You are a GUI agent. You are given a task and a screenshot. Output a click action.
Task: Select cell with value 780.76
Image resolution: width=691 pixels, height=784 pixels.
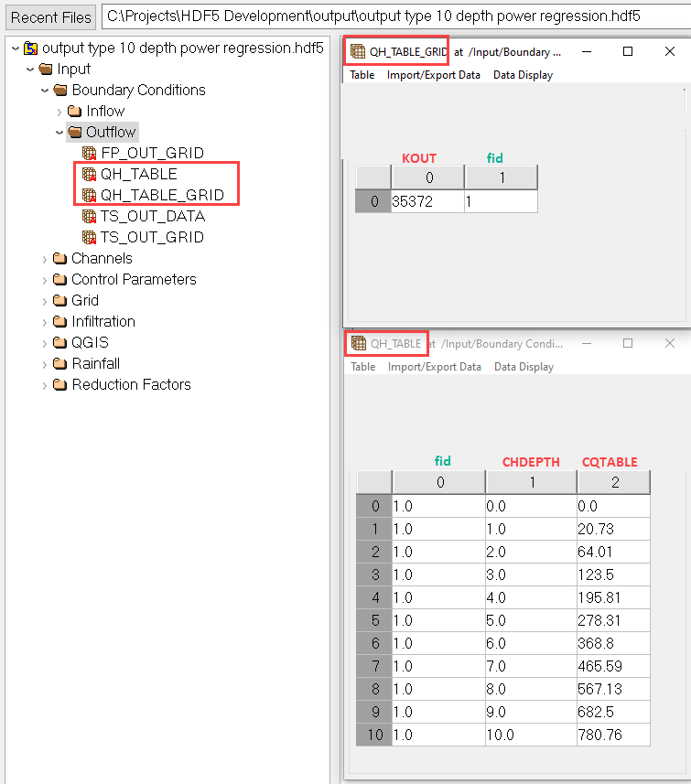point(612,735)
